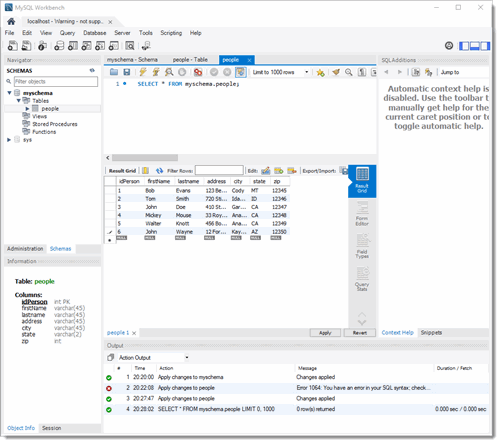Toggle invisible characters pilcrow icon
Image resolution: width=500 pixels, height=444 pixels.
pyautogui.click(x=362, y=72)
